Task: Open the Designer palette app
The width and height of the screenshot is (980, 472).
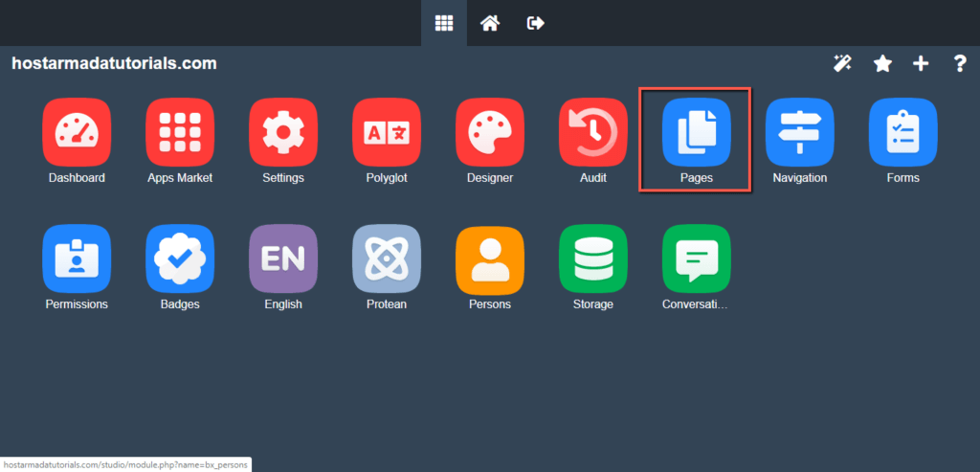Action: (x=490, y=132)
